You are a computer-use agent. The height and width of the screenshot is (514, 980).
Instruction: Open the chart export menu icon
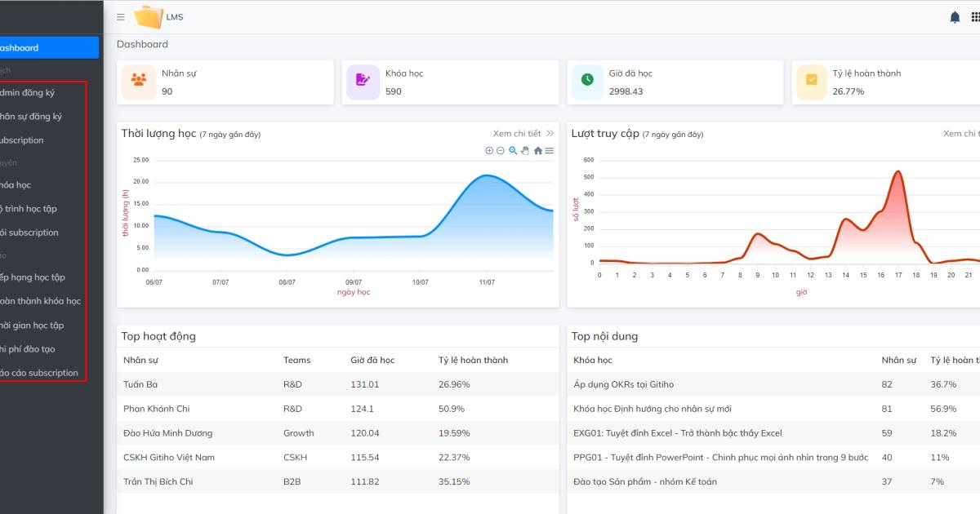point(550,151)
